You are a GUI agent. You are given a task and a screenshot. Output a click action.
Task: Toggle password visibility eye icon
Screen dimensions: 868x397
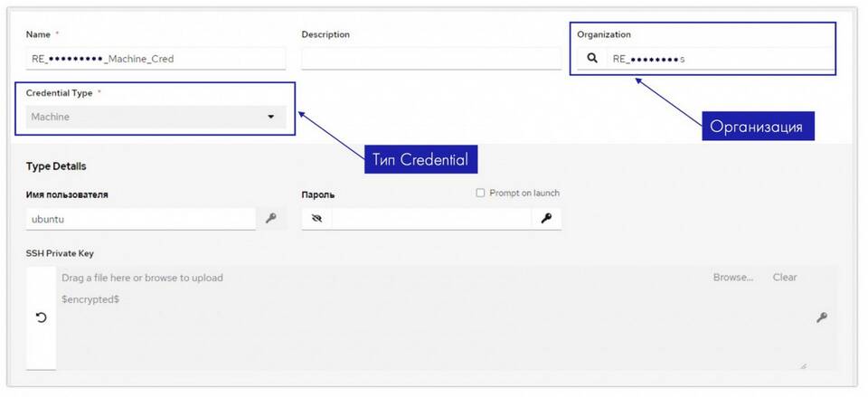point(316,219)
